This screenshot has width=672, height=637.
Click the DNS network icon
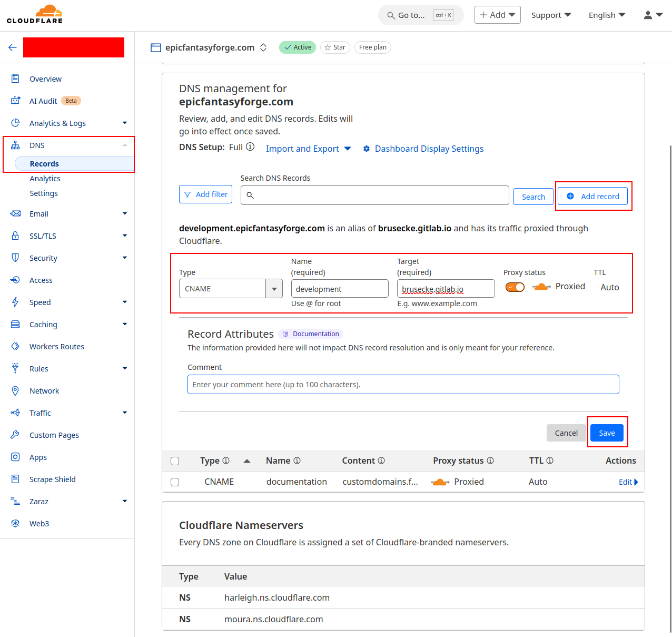pyautogui.click(x=15, y=145)
